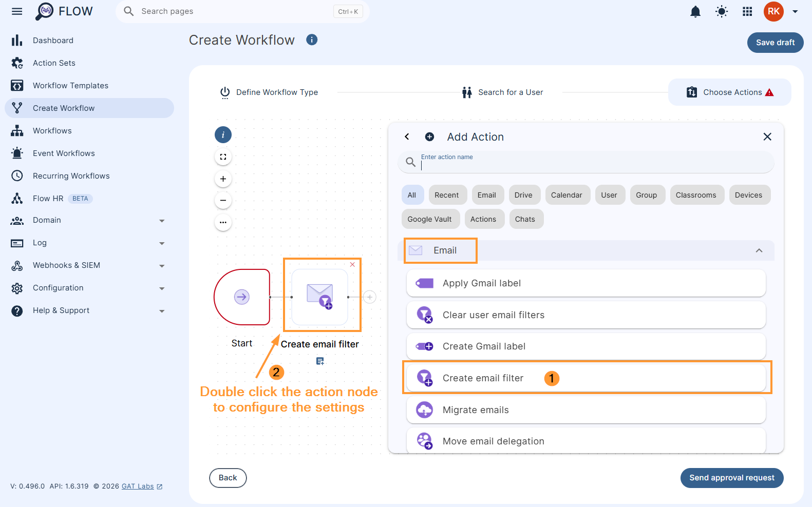Select Choose Actions step
This screenshot has height=507, width=812.
tap(729, 92)
